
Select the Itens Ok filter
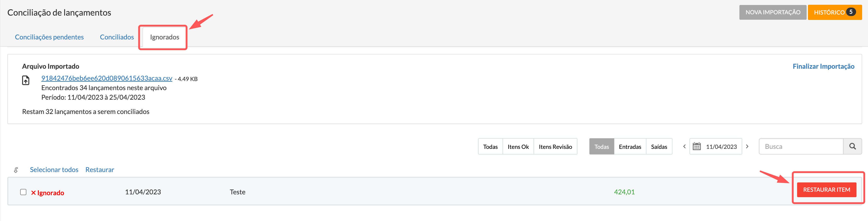pos(518,146)
